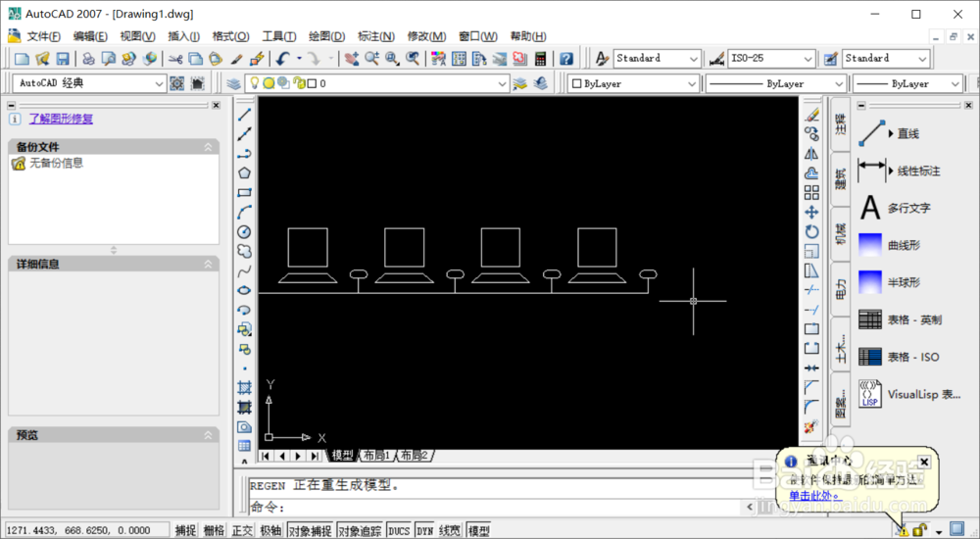This screenshot has height=539, width=980.
Task: Switch to the 布局1 layout tab
Action: (377, 456)
